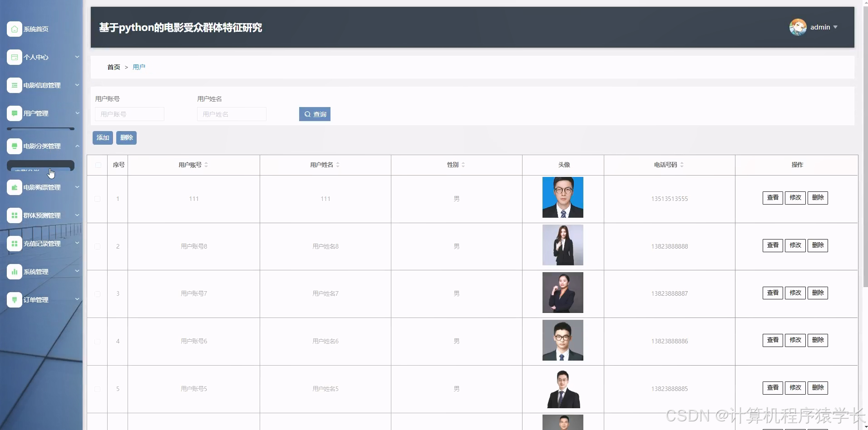This screenshot has height=430, width=868.
Task: Click 修改 for 用户账号5 row
Action: coord(795,388)
